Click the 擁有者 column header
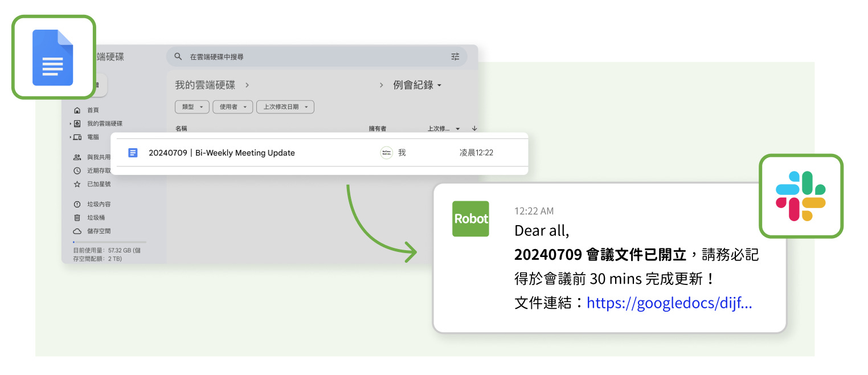Screen dimensions: 868x375 (x=378, y=129)
